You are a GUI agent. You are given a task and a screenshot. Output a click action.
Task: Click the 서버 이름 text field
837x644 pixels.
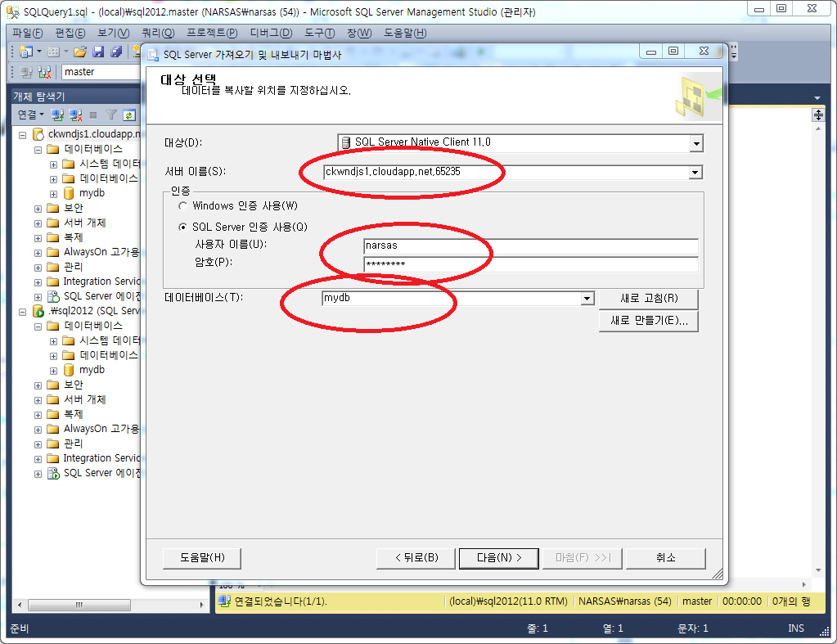(x=506, y=172)
